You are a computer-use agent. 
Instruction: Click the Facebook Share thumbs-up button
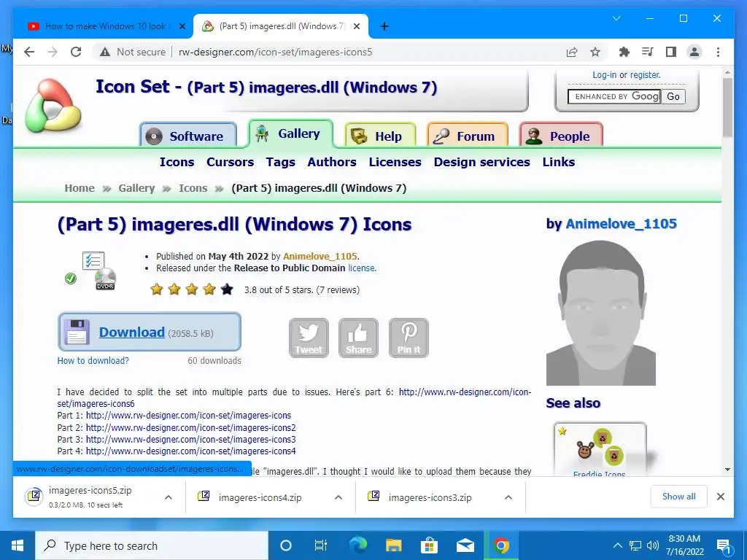pos(358,338)
